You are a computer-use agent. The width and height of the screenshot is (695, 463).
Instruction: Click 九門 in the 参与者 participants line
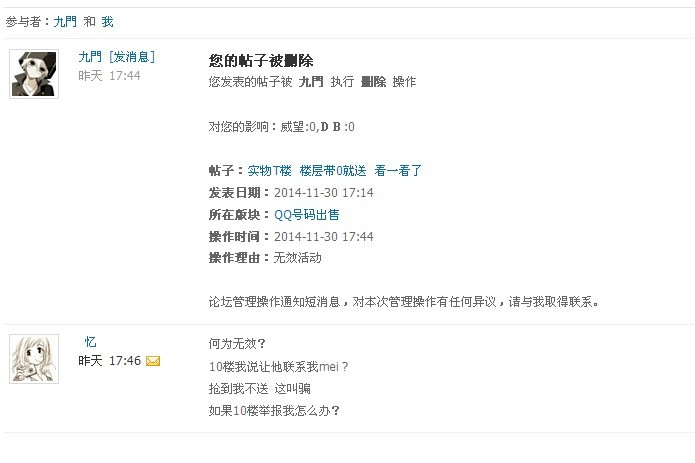tap(65, 22)
